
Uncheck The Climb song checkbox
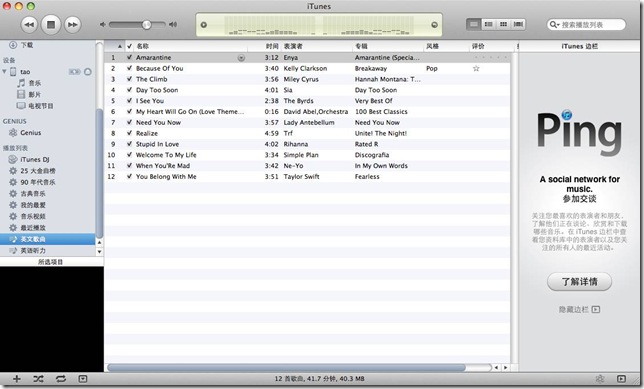click(129, 79)
